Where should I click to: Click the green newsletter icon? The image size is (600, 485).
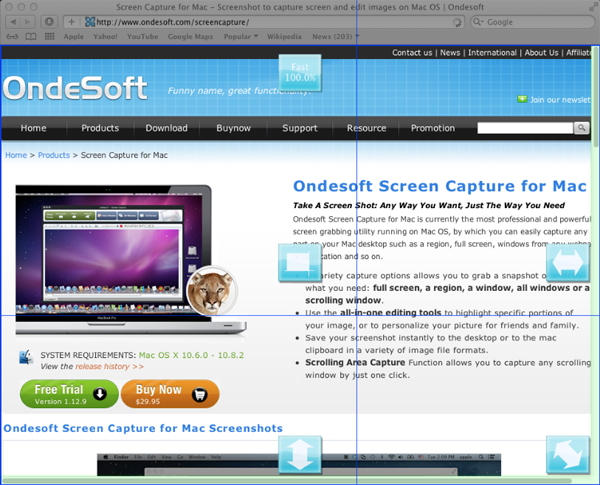(522, 99)
